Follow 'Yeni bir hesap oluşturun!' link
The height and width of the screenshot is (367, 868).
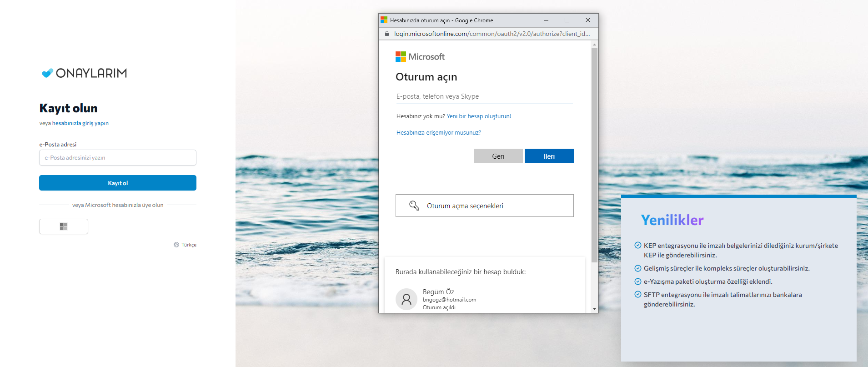pyautogui.click(x=479, y=116)
